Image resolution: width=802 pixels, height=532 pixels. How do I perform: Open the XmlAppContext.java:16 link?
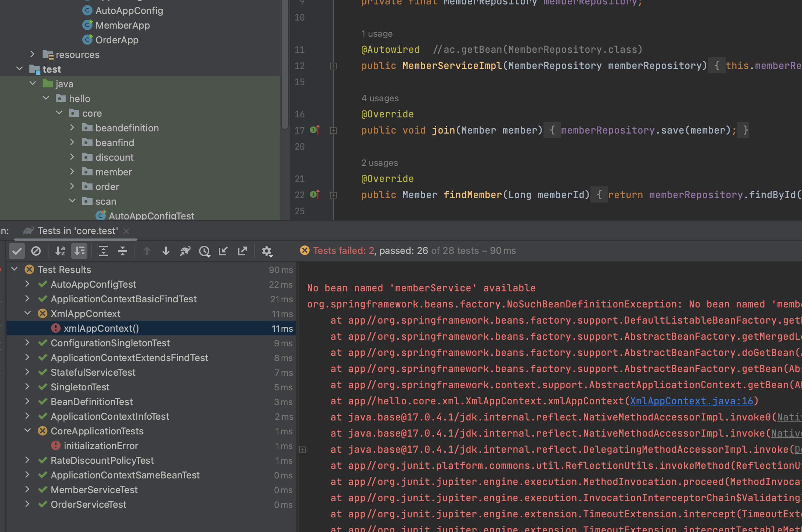coord(691,401)
